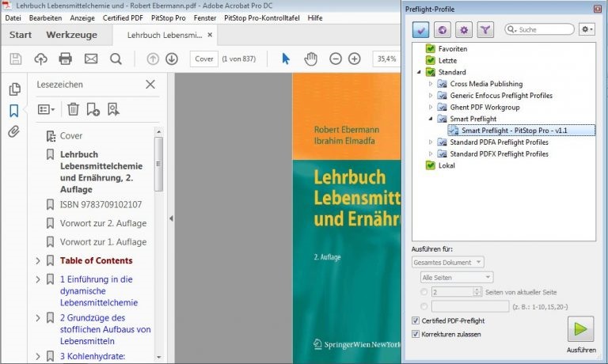Open the attachments paperclip panel
This screenshot has height=364, width=608.
point(14,132)
